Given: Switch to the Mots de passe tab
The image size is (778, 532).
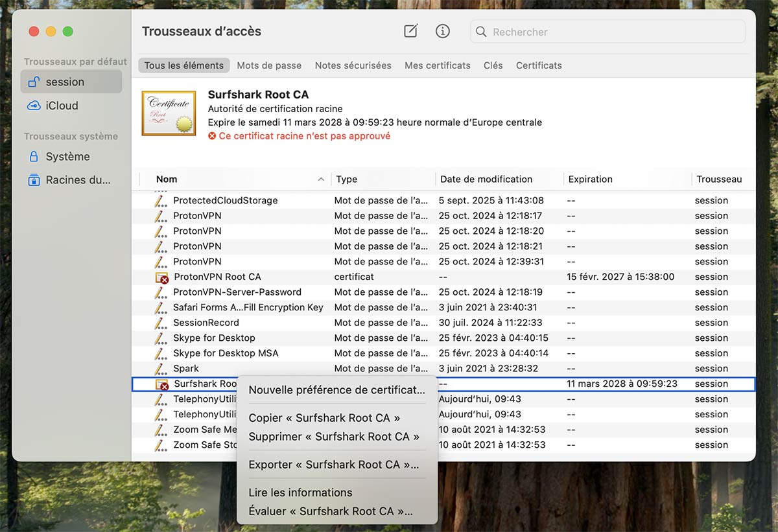Looking at the screenshot, I should [269, 65].
